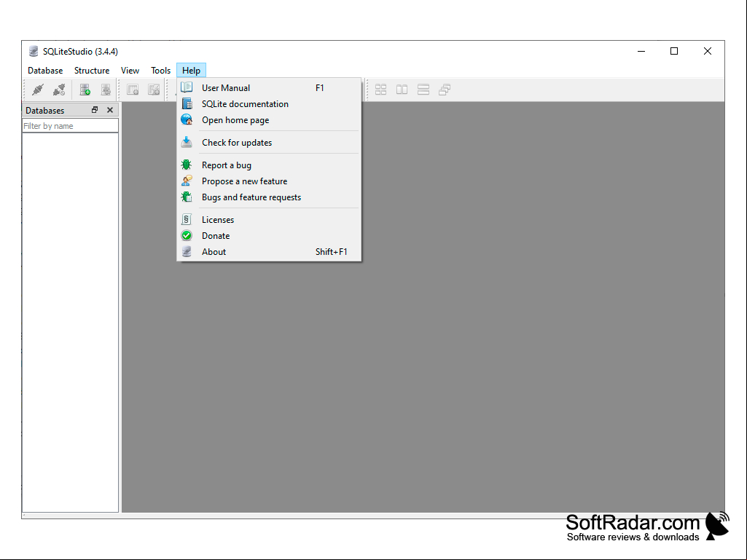Click the edit table toolbar icon
747x560 pixels.
(x=154, y=90)
